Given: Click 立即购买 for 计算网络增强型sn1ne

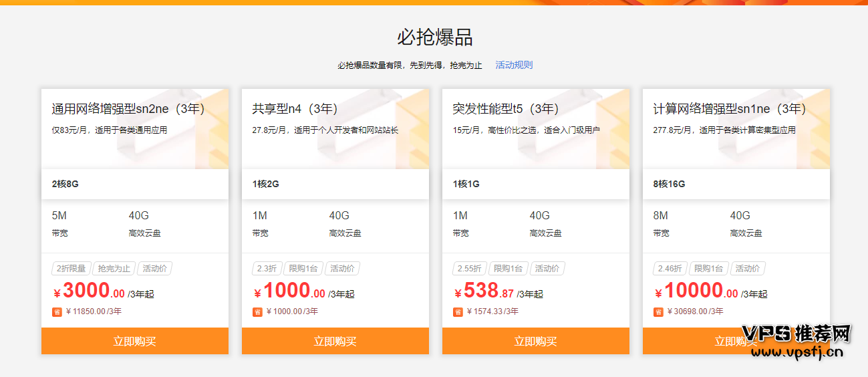Looking at the screenshot, I should coord(736,341).
